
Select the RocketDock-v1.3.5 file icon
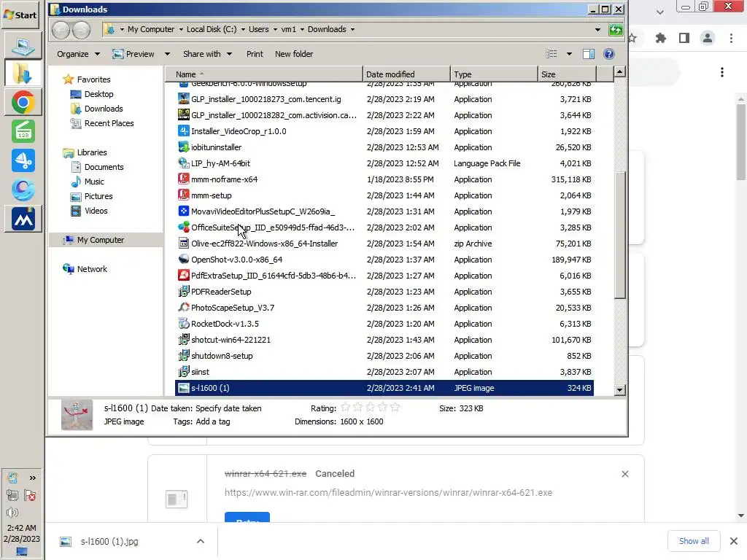tap(183, 324)
